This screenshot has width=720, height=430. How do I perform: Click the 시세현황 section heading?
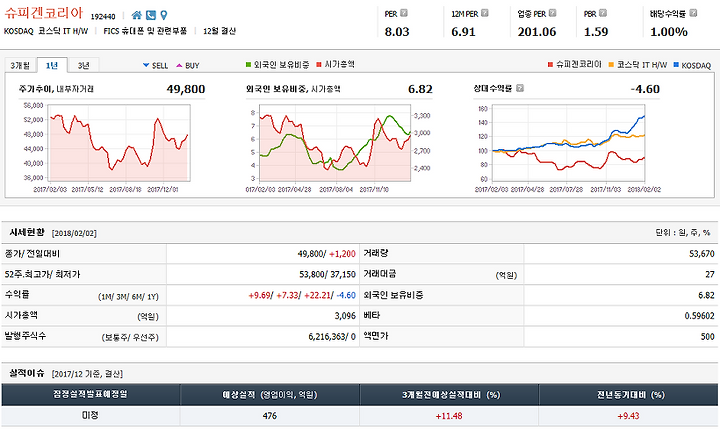[27, 232]
